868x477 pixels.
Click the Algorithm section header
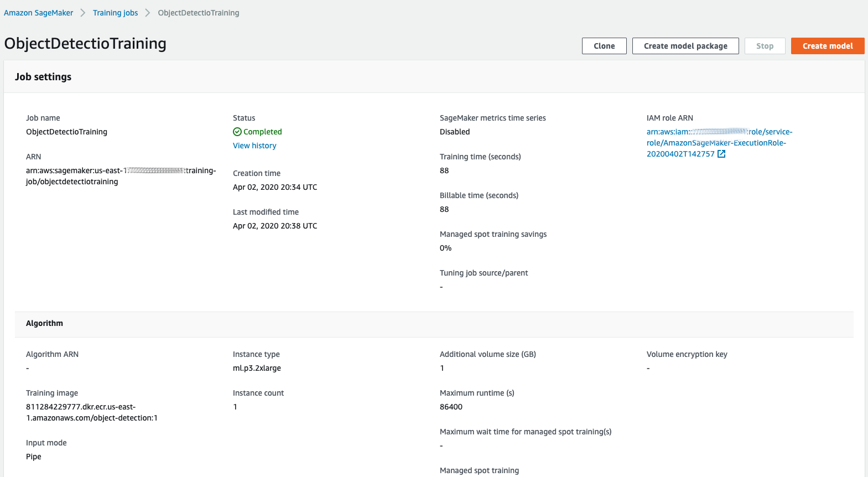pos(44,323)
